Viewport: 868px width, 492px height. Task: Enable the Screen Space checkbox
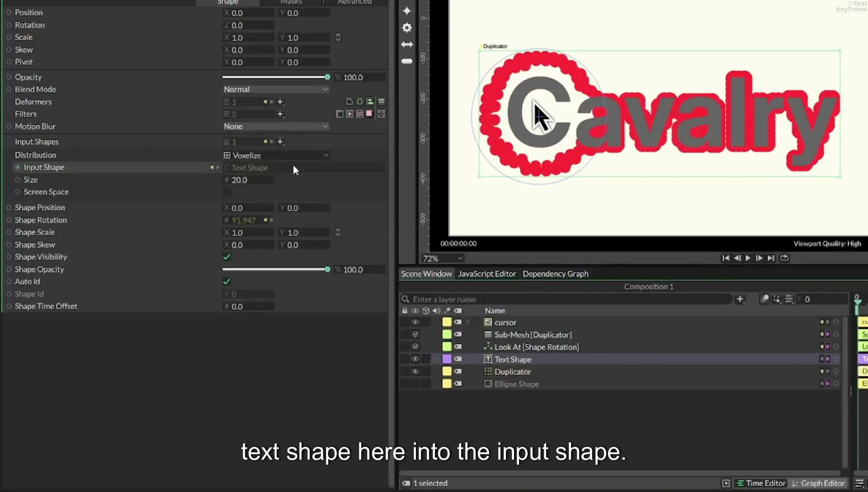pos(227,192)
